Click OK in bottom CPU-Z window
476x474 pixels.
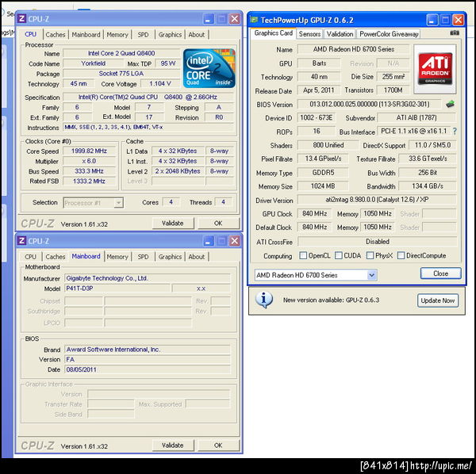(218, 445)
